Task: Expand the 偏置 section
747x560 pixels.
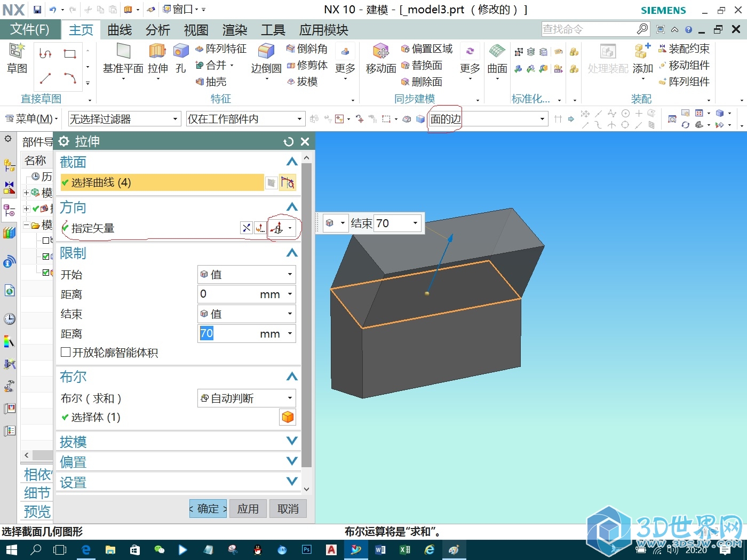Action: click(292, 461)
